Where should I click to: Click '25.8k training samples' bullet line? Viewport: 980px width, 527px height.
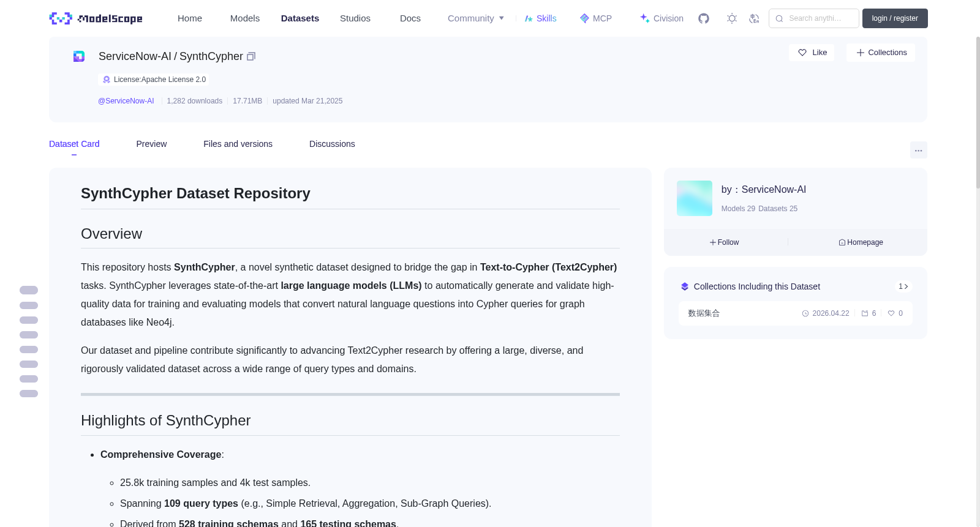click(x=215, y=483)
